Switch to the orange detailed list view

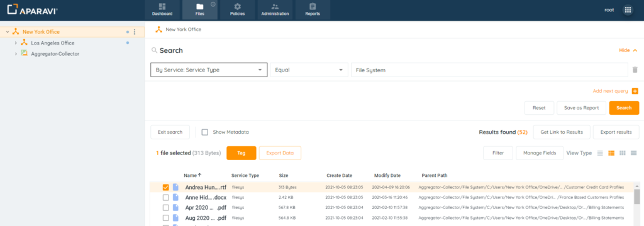click(611, 153)
